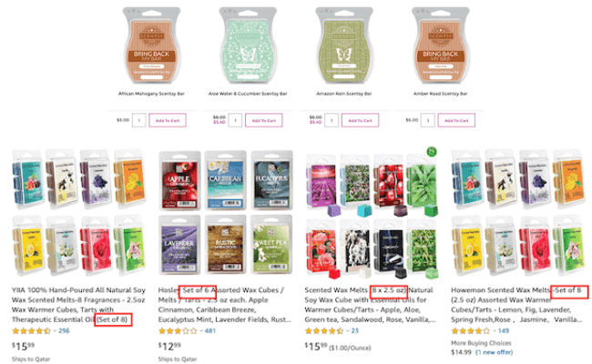The height and width of the screenshot is (364, 592).
Task: Open Scented Wax Melts 8 x 2.5 oz listing
Action: coord(370,305)
